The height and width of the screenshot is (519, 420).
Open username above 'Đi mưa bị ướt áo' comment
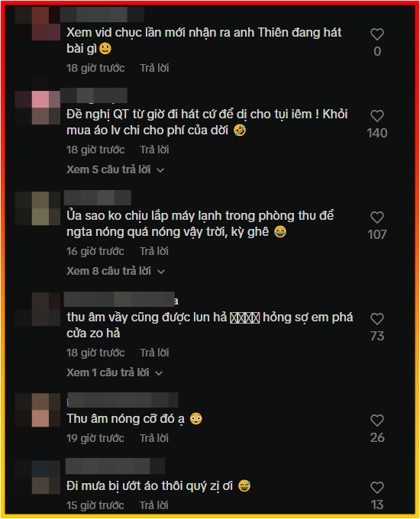[115, 466]
